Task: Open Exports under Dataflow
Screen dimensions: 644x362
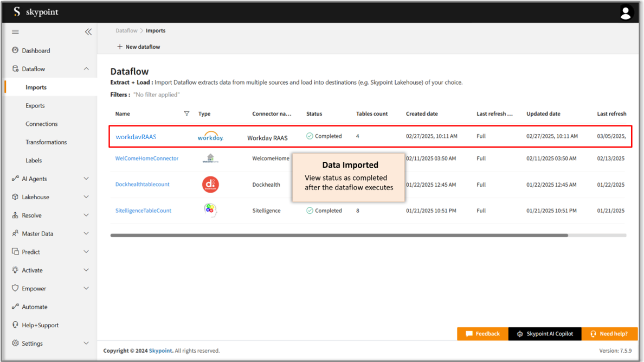Action: [x=35, y=106]
